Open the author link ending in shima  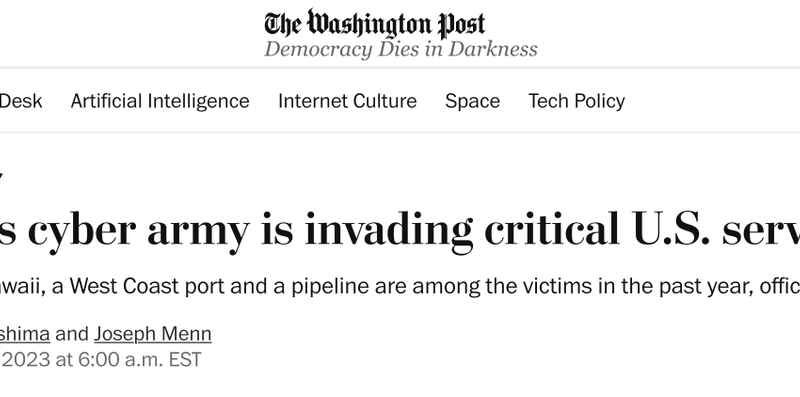(24, 334)
